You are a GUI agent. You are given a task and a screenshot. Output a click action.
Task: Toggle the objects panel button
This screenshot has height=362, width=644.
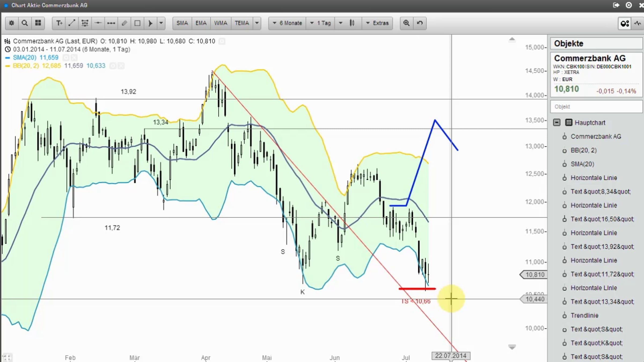pyautogui.click(x=625, y=24)
